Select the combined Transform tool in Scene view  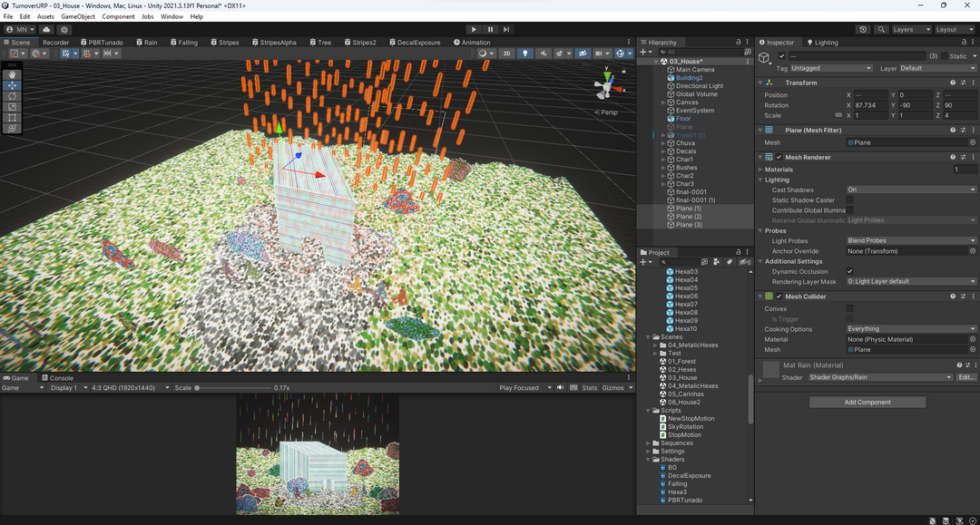(12, 128)
